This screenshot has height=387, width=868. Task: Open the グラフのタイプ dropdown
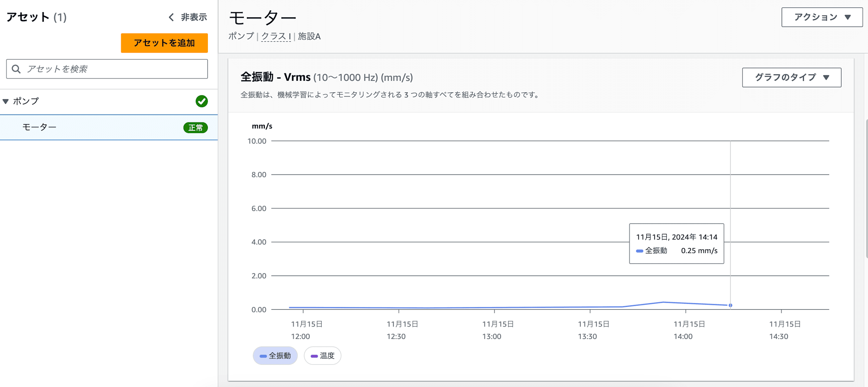[x=792, y=78]
